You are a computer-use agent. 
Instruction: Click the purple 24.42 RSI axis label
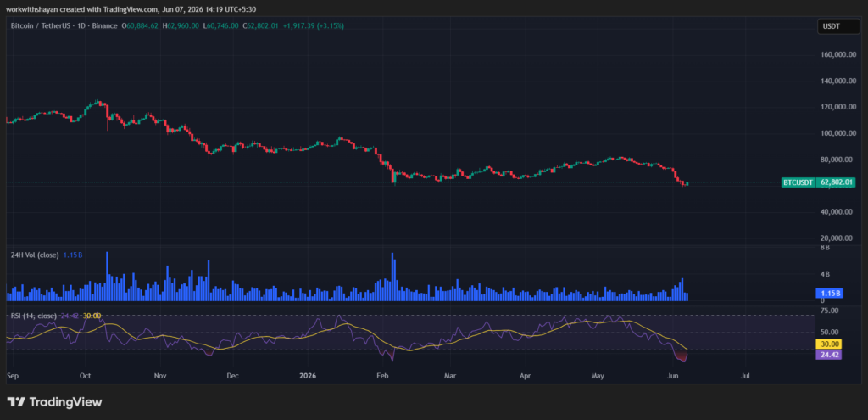click(x=829, y=354)
